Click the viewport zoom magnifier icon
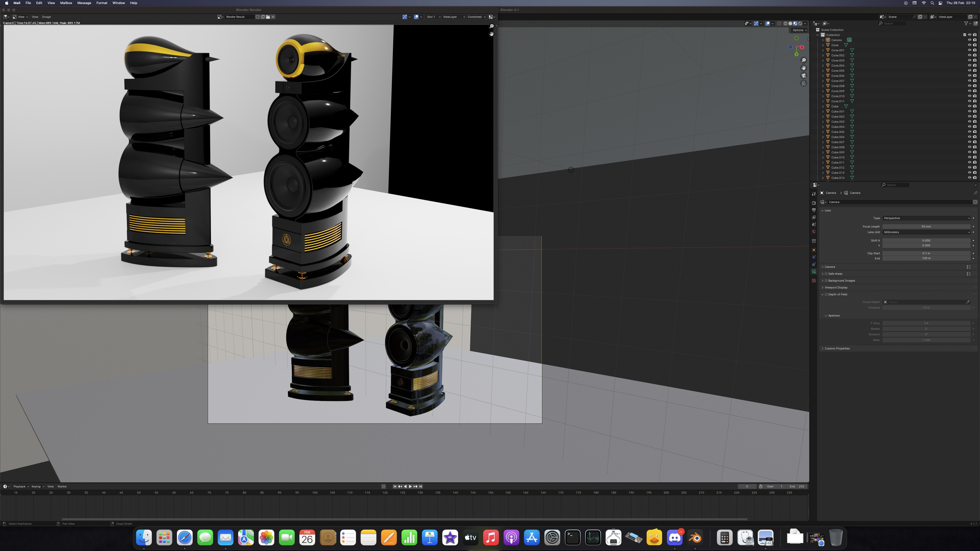 click(803, 60)
